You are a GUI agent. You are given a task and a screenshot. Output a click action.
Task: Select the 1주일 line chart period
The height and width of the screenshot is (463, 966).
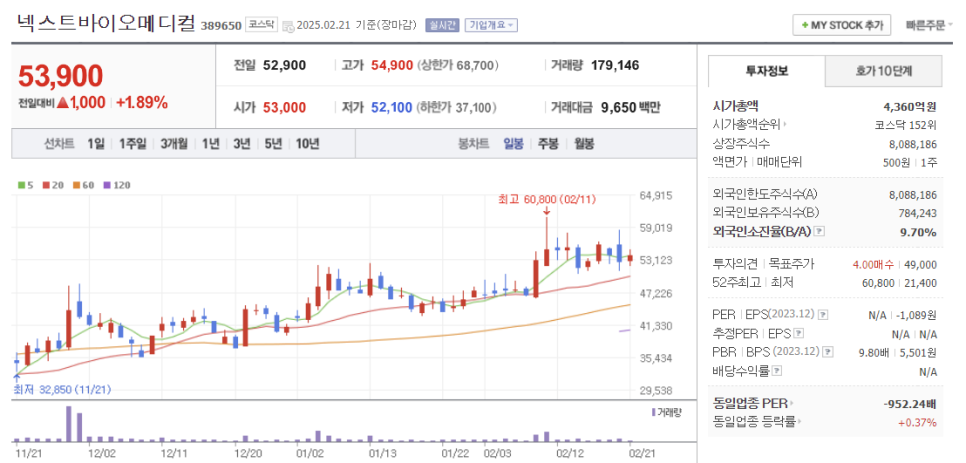pos(132,144)
